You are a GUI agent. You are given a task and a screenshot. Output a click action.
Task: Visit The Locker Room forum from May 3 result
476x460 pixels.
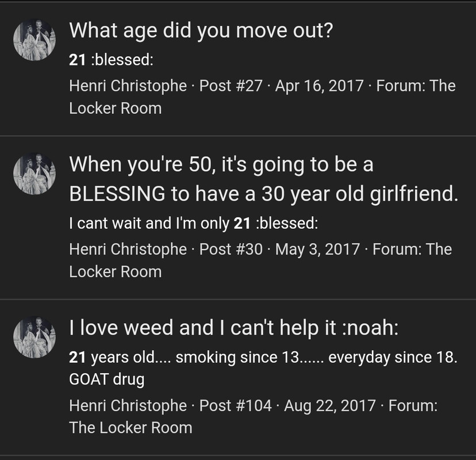115,271
